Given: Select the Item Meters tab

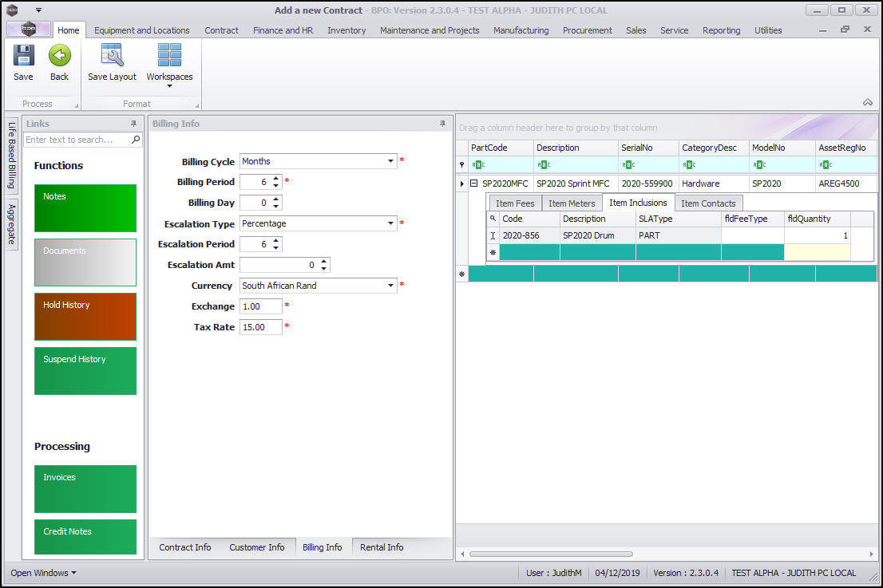Looking at the screenshot, I should (x=572, y=203).
